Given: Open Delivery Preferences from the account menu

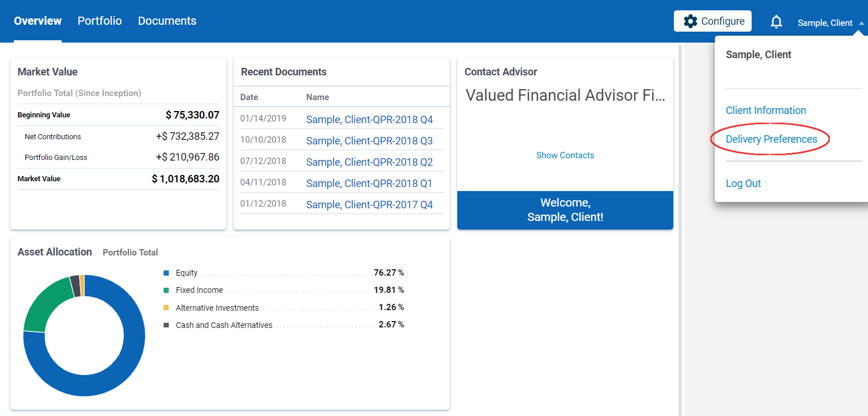Looking at the screenshot, I should [771, 139].
